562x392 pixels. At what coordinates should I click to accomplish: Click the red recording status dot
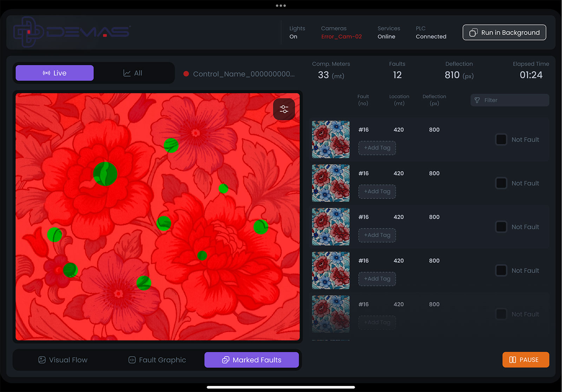[186, 74]
